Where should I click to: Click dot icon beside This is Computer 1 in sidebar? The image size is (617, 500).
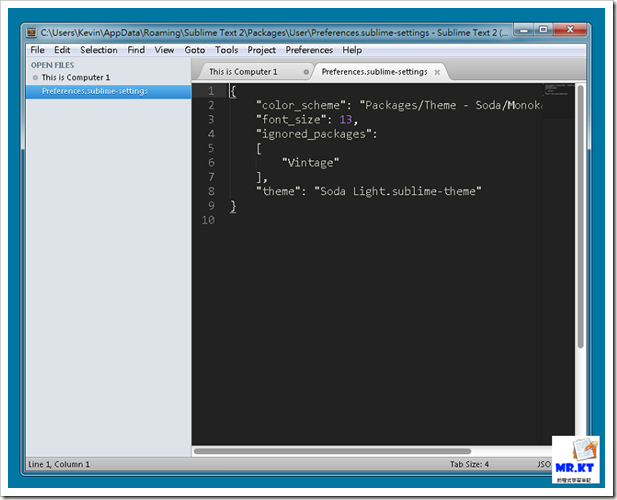tap(35, 77)
